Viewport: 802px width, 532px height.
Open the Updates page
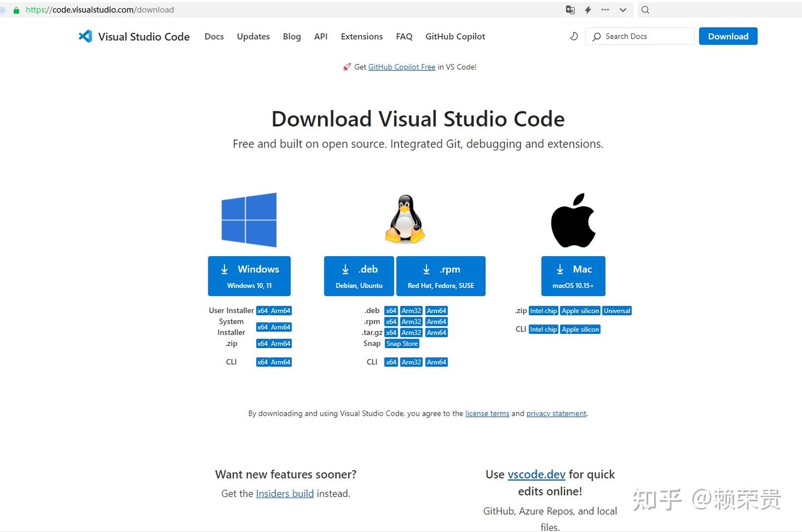point(253,36)
